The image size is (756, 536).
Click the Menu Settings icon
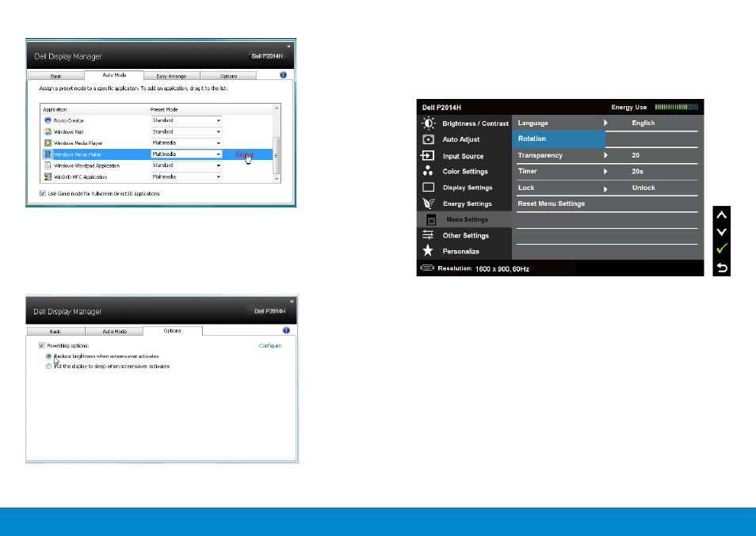point(432,219)
